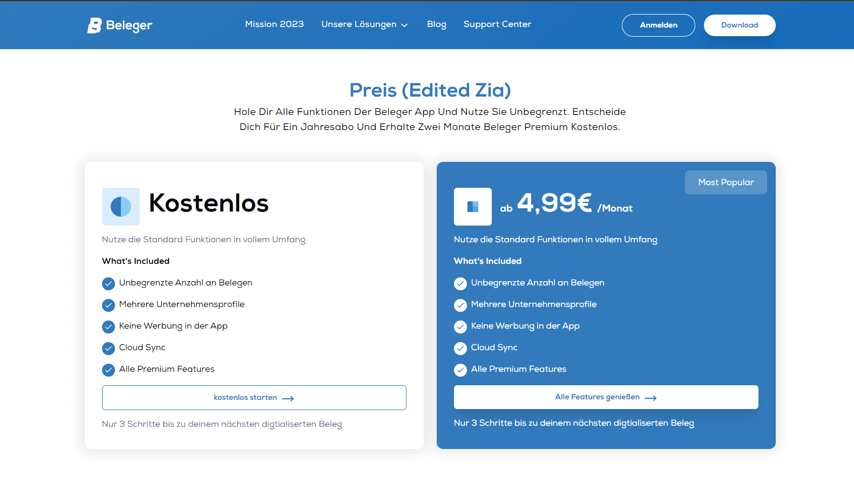
Task: Click checkmark next to premium Cloud Sync
Action: (x=460, y=348)
